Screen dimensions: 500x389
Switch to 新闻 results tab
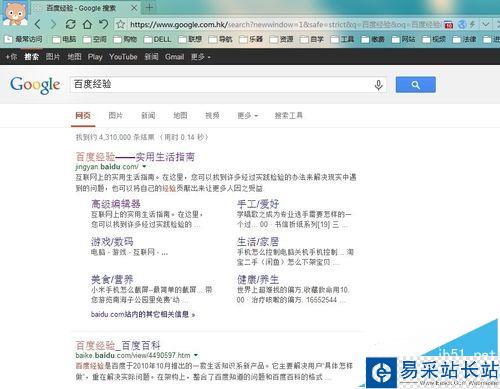click(148, 116)
